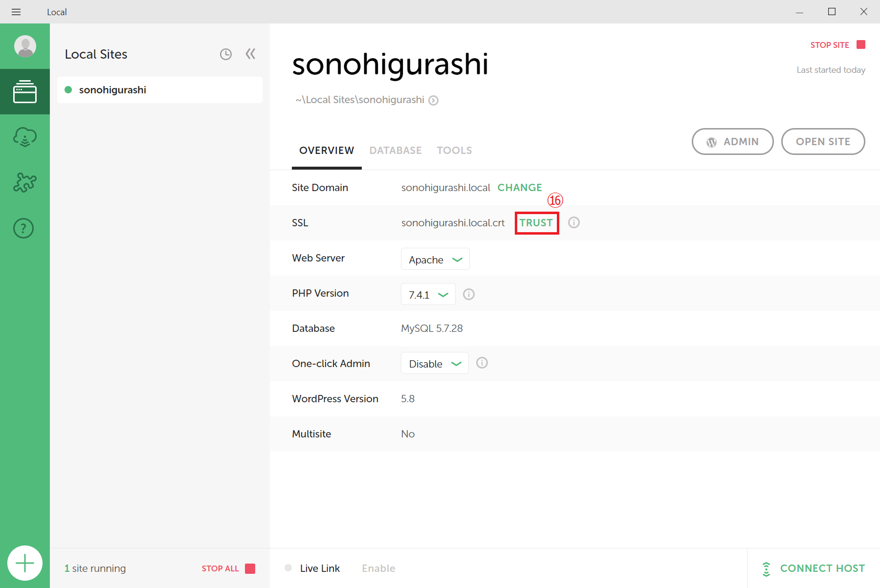
Task: Open the user account avatar
Action: [x=25, y=46]
